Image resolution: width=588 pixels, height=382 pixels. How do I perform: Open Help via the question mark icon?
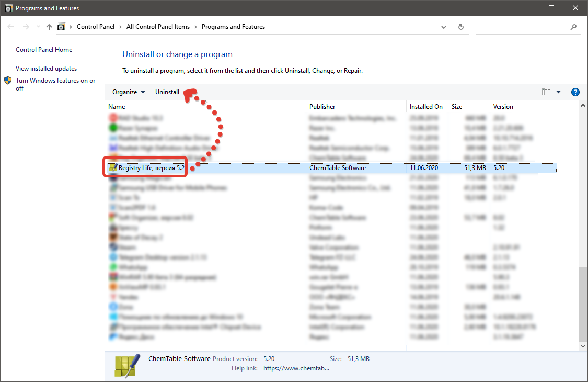click(x=575, y=92)
